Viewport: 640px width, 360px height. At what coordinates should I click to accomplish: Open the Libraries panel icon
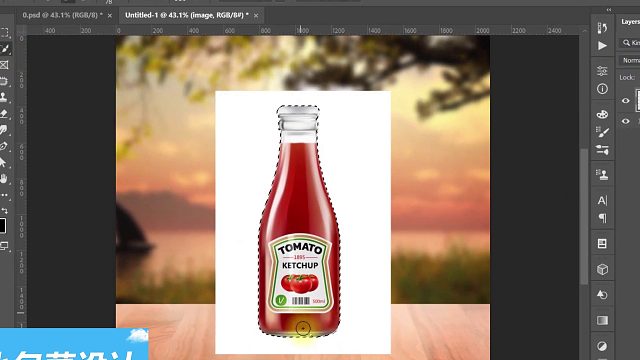coord(602,244)
